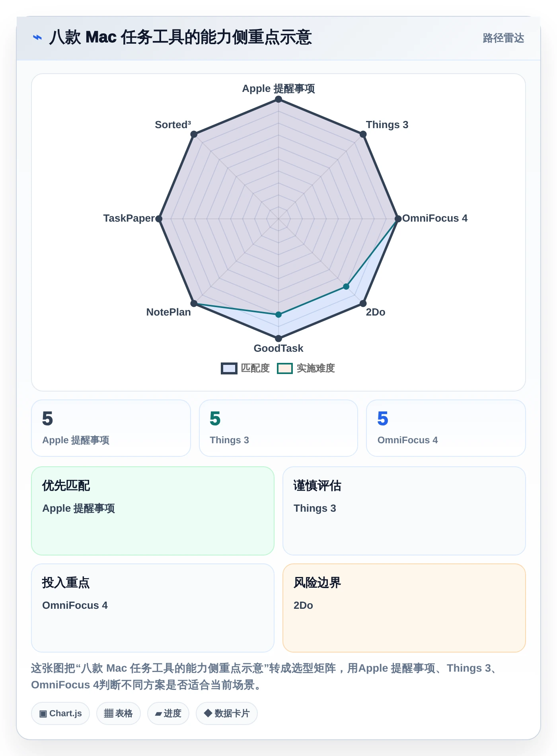
Task: Click the grid icon in 表格 chip
Action: coord(109,713)
